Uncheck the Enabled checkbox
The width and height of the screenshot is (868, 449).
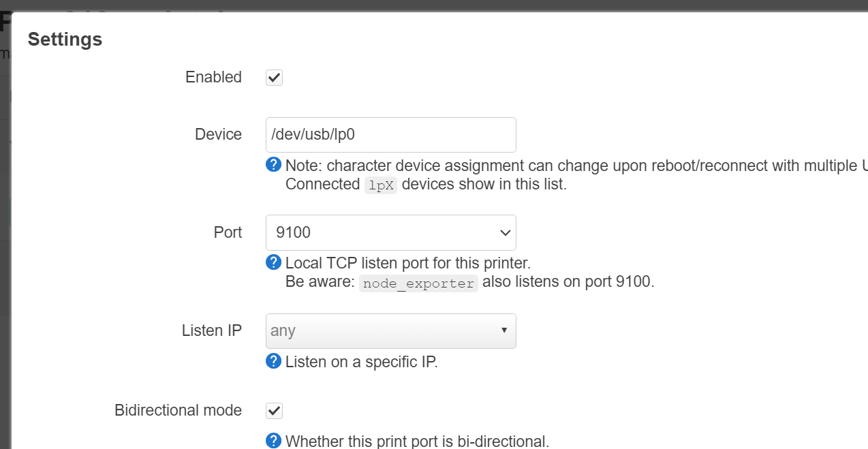(274, 77)
